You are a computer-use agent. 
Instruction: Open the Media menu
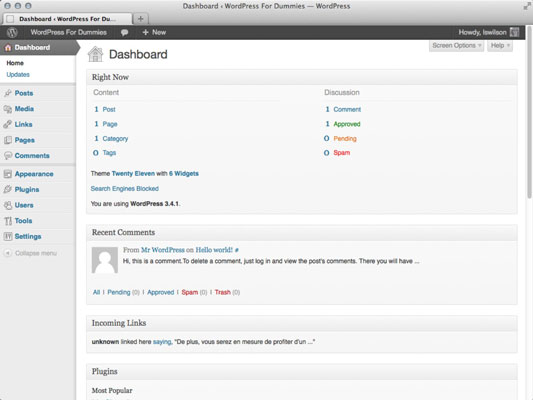click(x=24, y=109)
